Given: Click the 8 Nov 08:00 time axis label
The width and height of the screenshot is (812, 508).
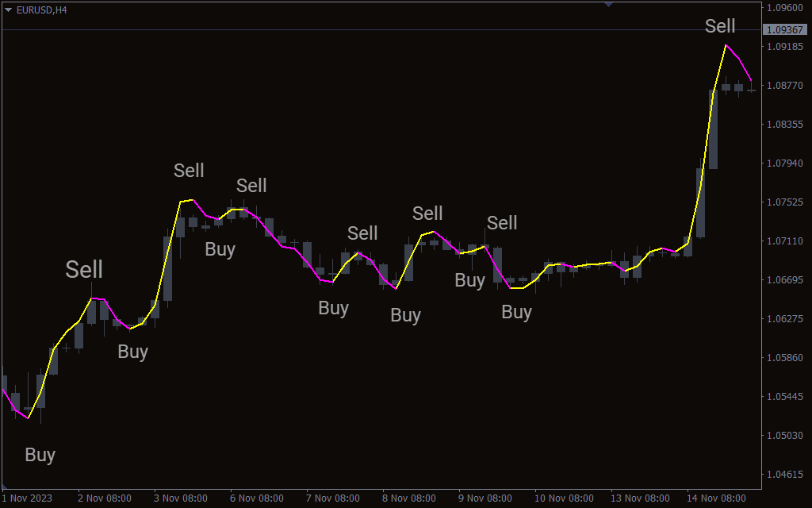Looking at the screenshot, I should click(x=408, y=498).
